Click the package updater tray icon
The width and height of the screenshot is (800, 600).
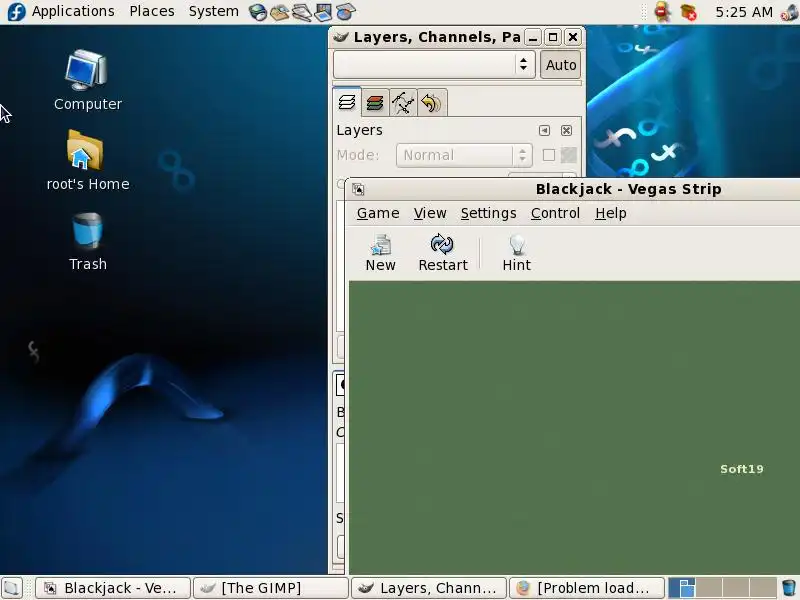[689, 12]
